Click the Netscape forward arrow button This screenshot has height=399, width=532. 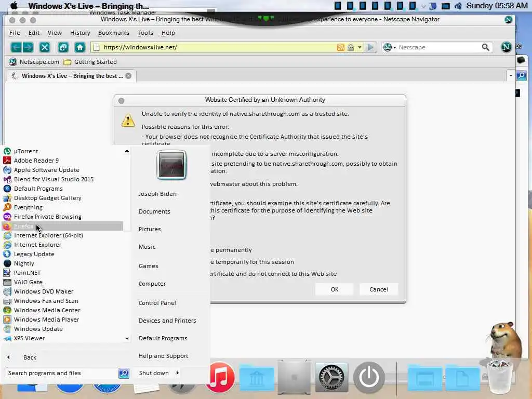click(28, 47)
